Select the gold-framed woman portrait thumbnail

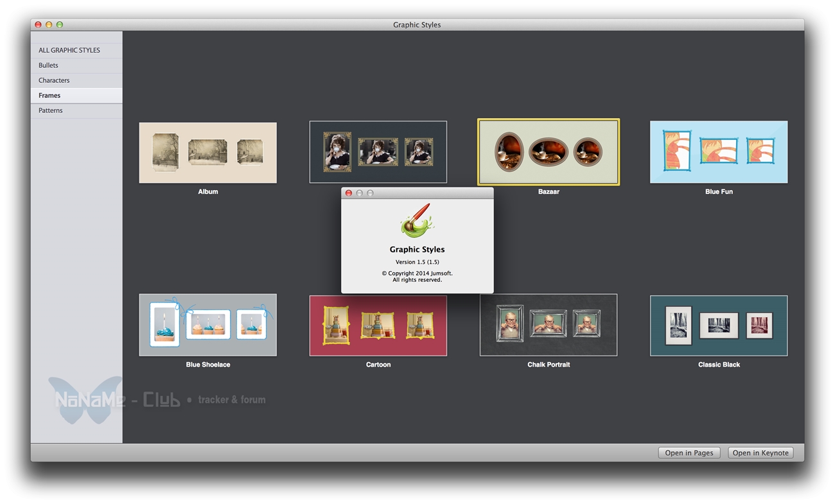click(378, 152)
